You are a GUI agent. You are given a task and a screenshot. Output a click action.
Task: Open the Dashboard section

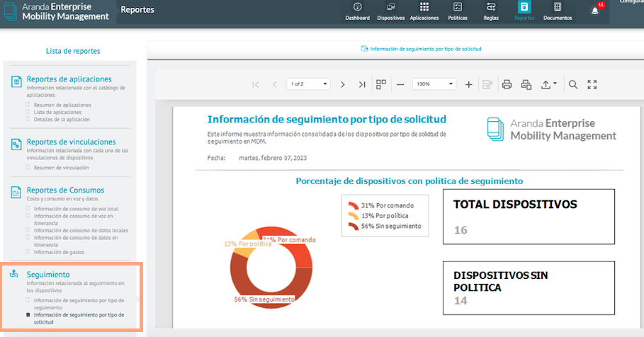tap(357, 11)
